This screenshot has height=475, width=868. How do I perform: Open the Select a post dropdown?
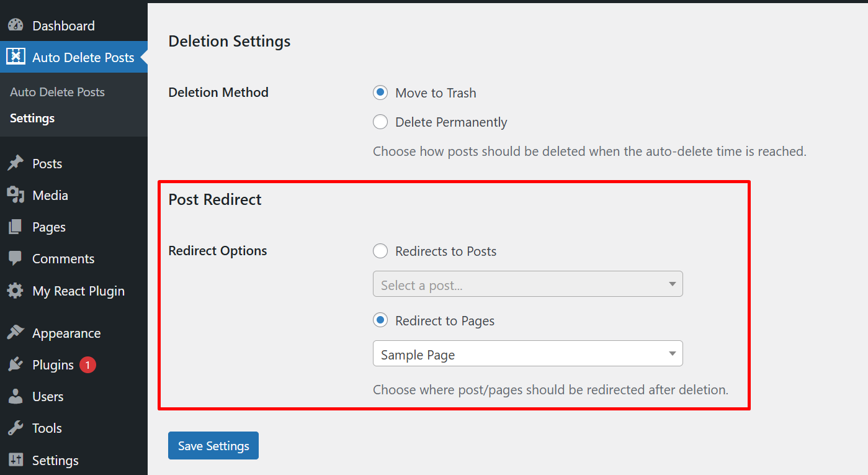(x=527, y=284)
